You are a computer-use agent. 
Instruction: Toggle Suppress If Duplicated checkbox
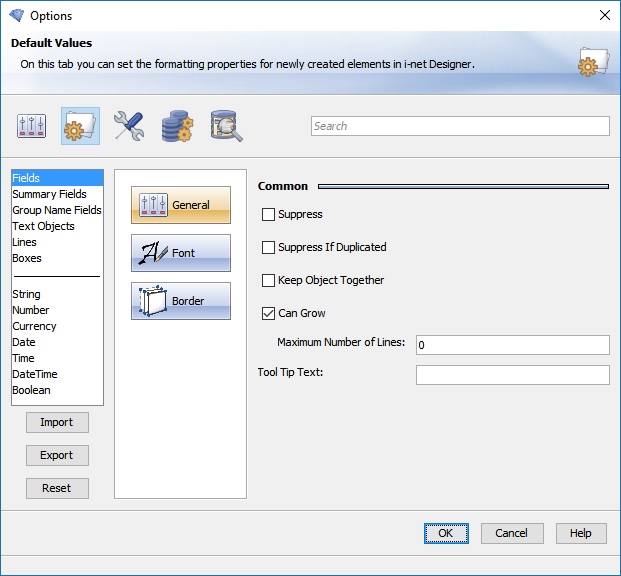268,247
